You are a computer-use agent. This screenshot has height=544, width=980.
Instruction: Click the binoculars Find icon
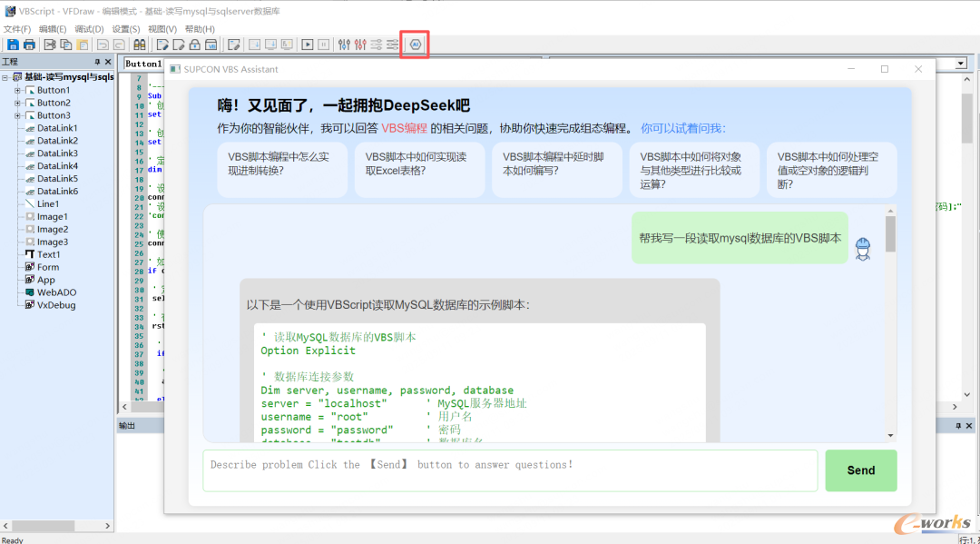tap(139, 45)
